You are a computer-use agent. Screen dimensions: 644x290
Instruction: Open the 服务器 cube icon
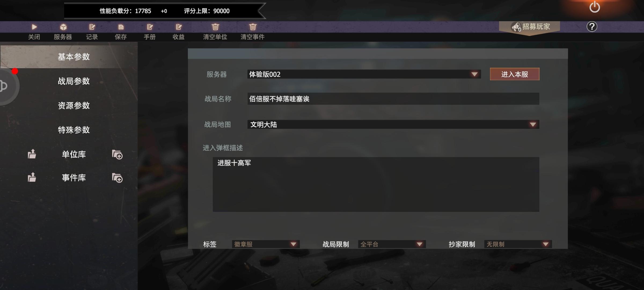pos(63,27)
